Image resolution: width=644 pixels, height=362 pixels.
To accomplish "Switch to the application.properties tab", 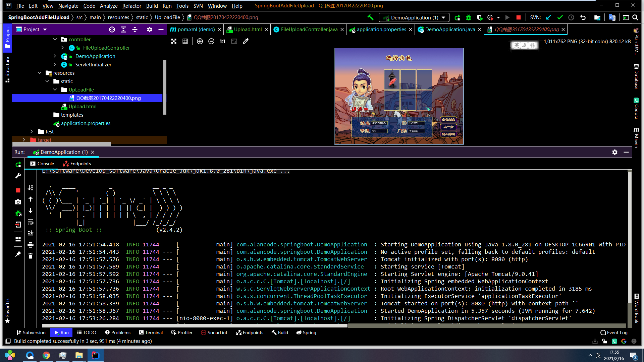I will (x=381, y=29).
